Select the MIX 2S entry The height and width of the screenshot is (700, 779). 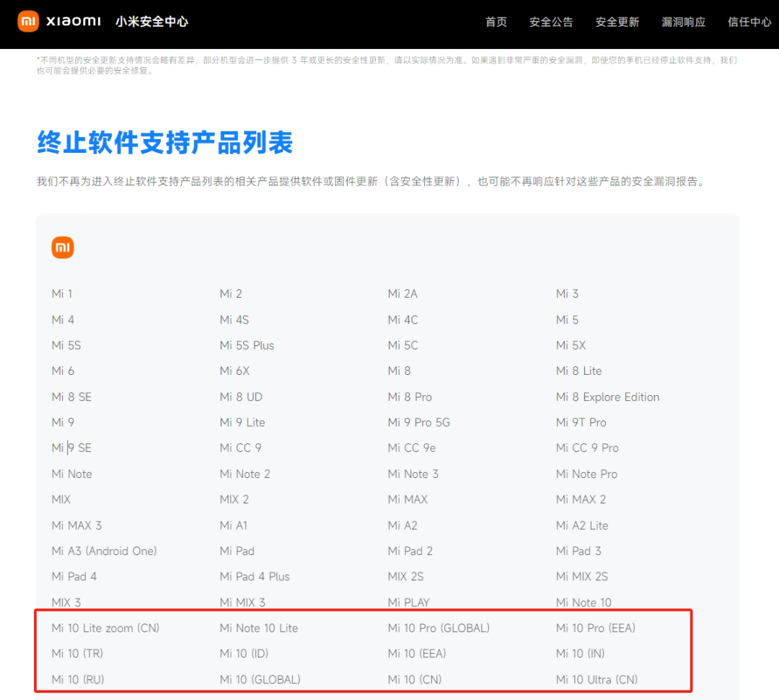(406, 577)
